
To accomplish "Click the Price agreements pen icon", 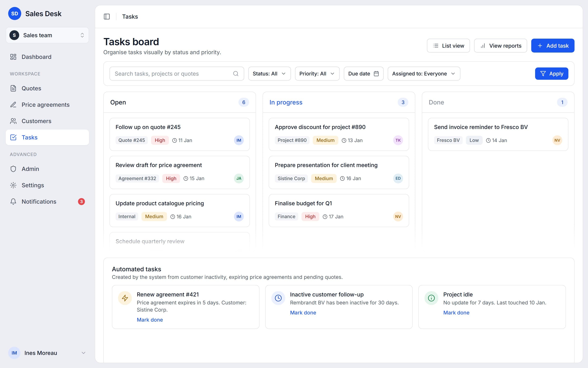I will (13, 105).
